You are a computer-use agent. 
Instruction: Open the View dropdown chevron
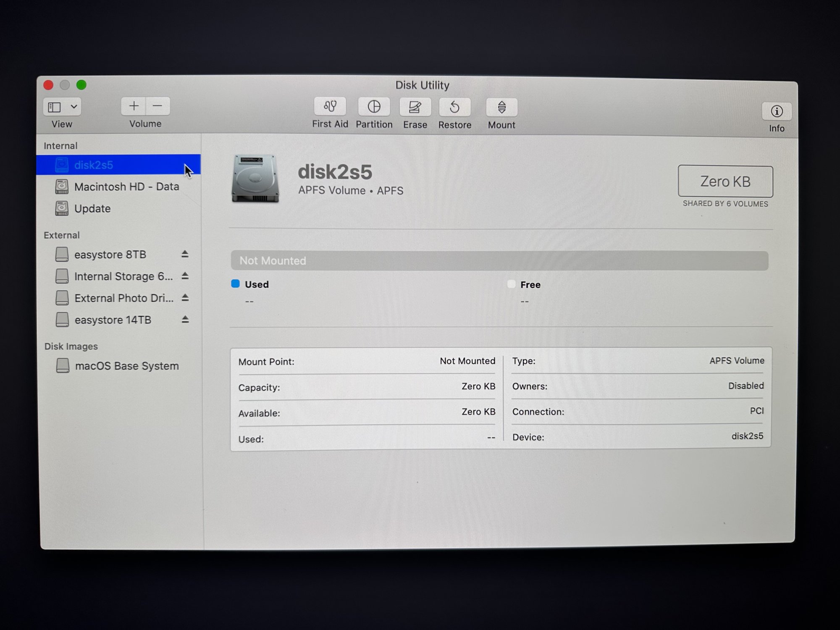click(x=74, y=107)
